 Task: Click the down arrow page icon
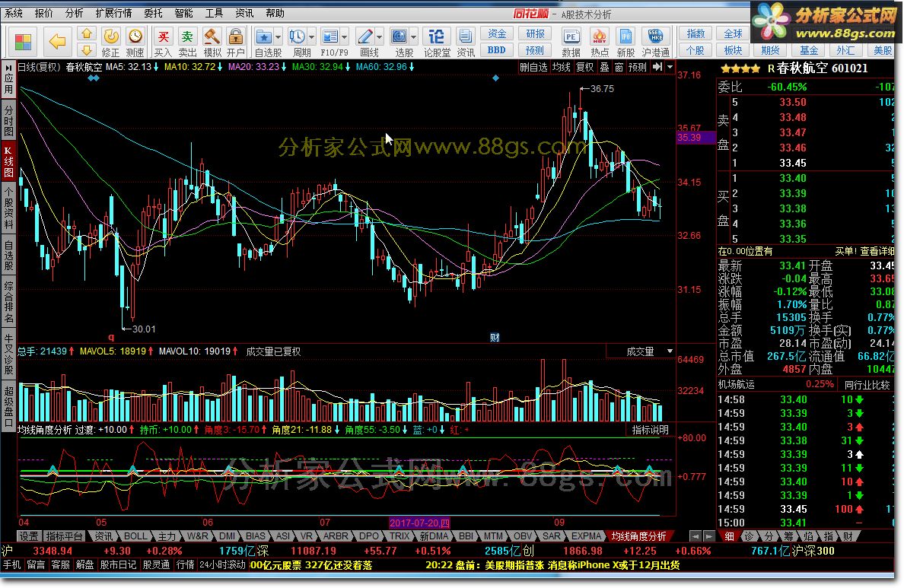[87, 49]
